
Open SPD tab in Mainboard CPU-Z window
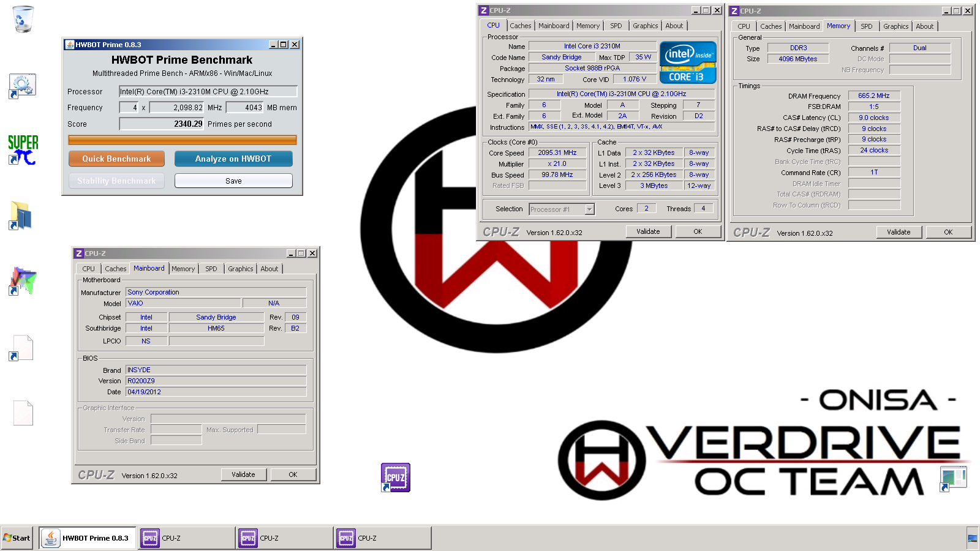(x=211, y=269)
